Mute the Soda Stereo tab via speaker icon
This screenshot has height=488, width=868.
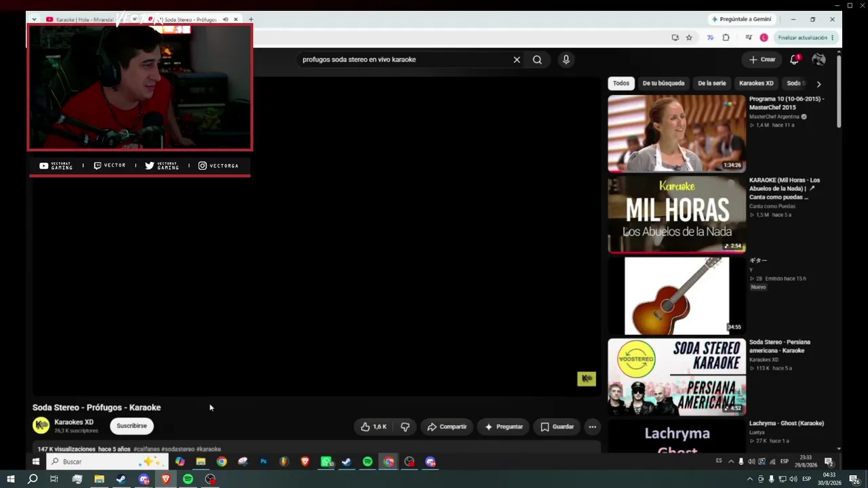pos(225,20)
